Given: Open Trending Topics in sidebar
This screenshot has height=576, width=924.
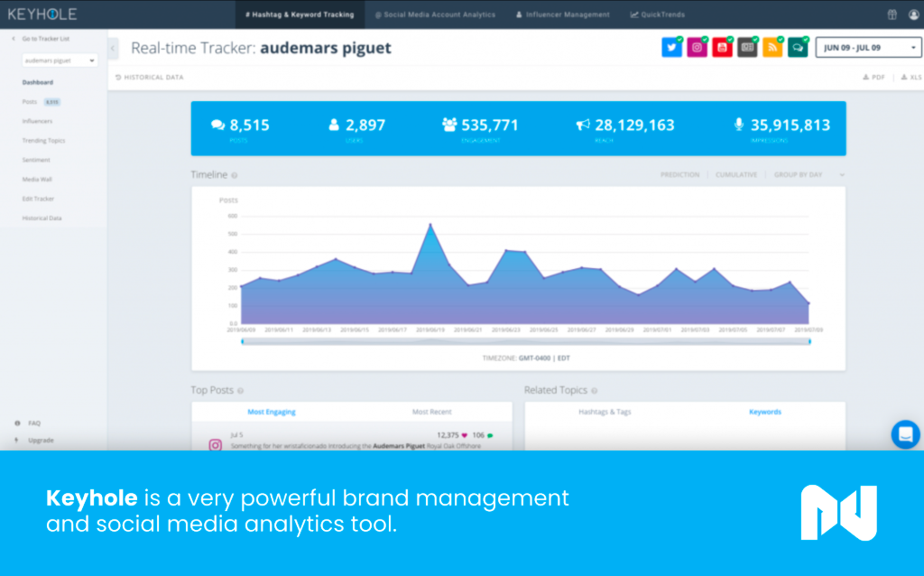Looking at the screenshot, I should click(x=43, y=141).
